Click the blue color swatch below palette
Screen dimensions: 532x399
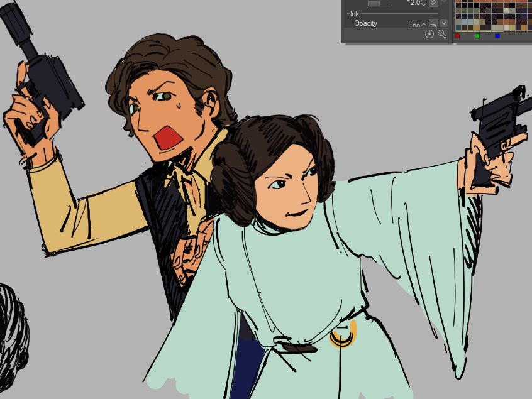497,36
